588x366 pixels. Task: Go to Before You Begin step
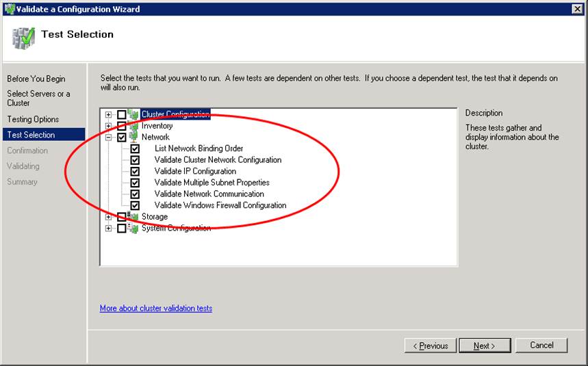pos(36,79)
